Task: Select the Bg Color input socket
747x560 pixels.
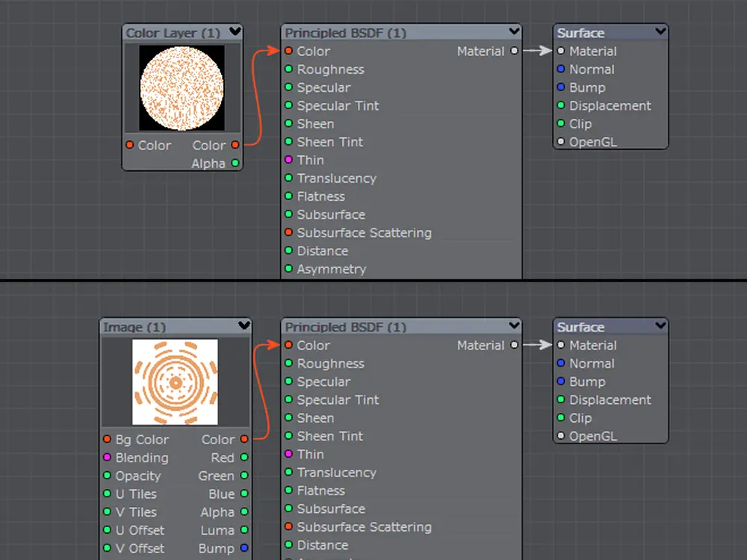Action: point(107,440)
